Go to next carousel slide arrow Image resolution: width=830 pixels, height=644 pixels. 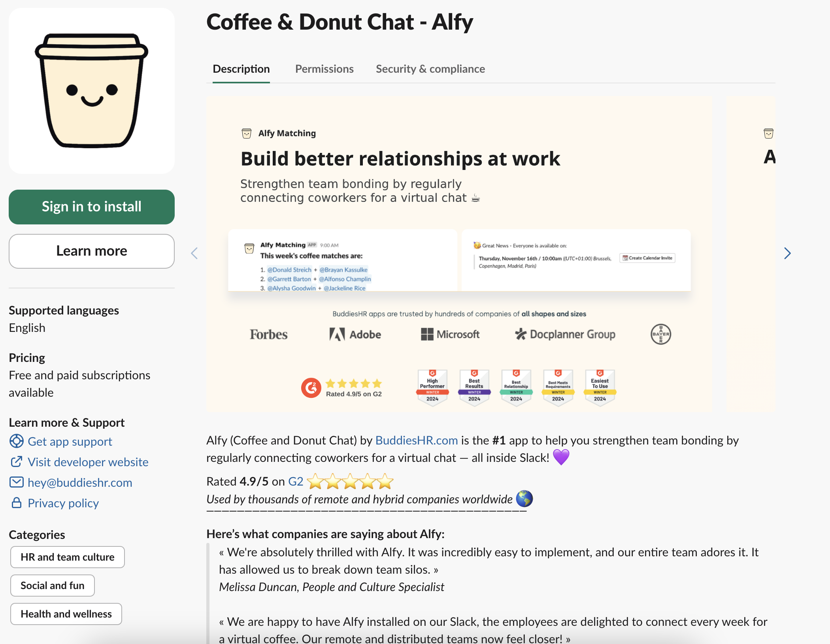(787, 253)
